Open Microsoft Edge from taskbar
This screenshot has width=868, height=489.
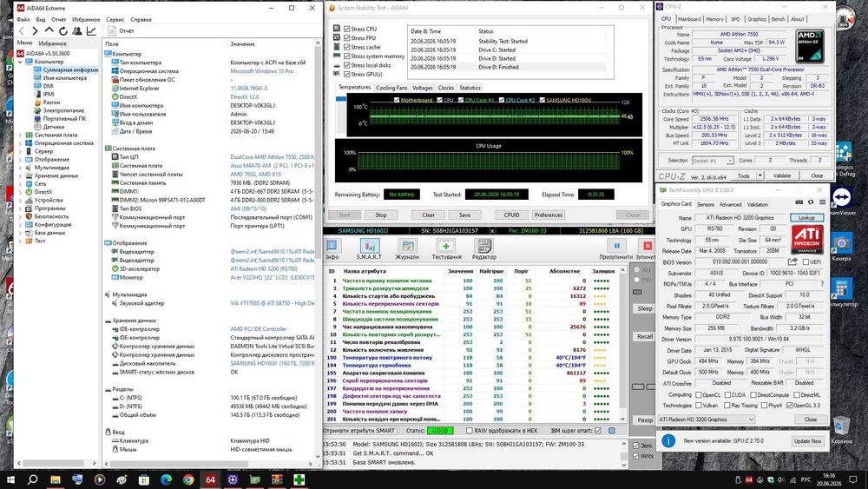click(x=166, y=479)
